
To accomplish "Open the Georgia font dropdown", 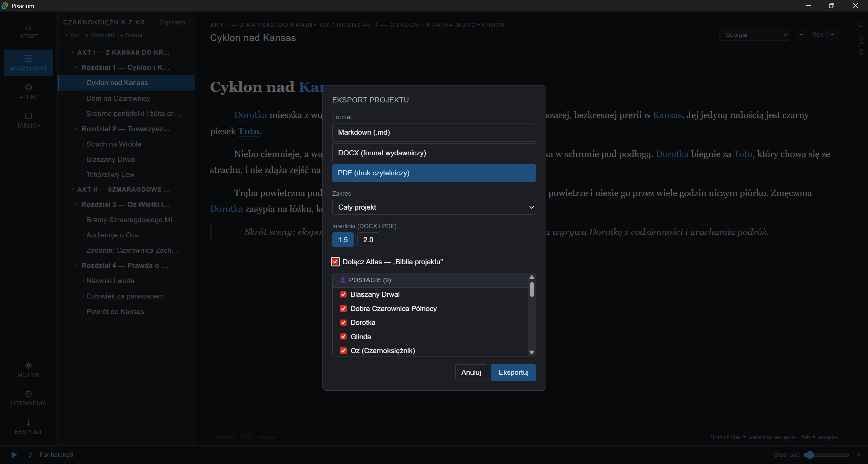I will tap(754, 35).
